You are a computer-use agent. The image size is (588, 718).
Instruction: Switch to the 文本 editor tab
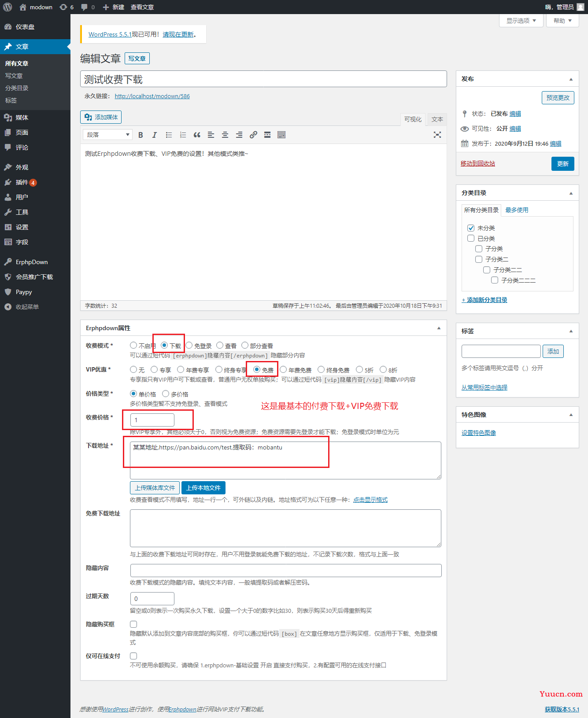click(437, 119)
